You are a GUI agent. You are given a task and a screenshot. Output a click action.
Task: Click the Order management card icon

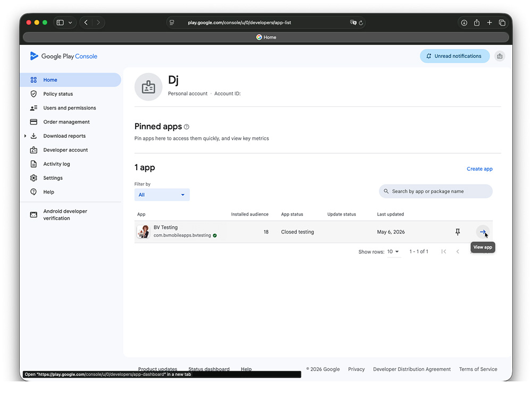coord(34,122)
